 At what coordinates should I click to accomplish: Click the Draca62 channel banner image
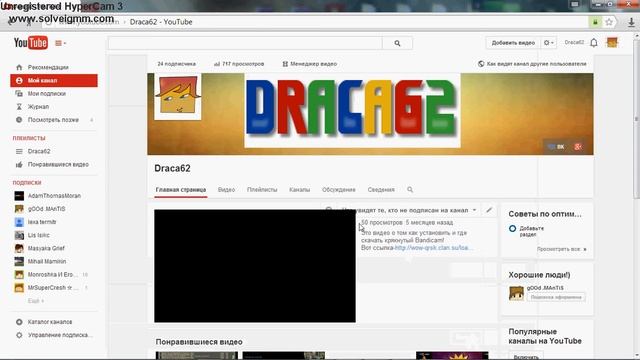(370, 114)
